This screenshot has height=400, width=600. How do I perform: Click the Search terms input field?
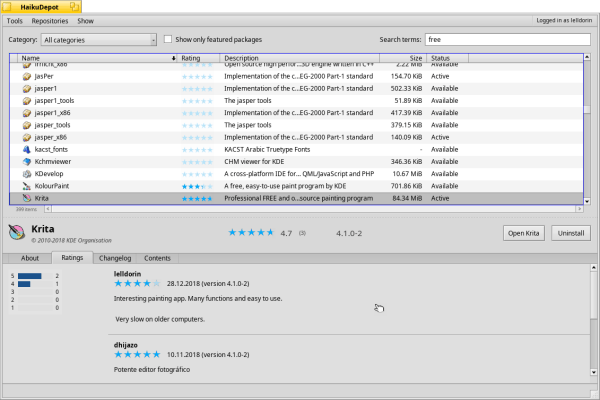click(x=505, y=40)
